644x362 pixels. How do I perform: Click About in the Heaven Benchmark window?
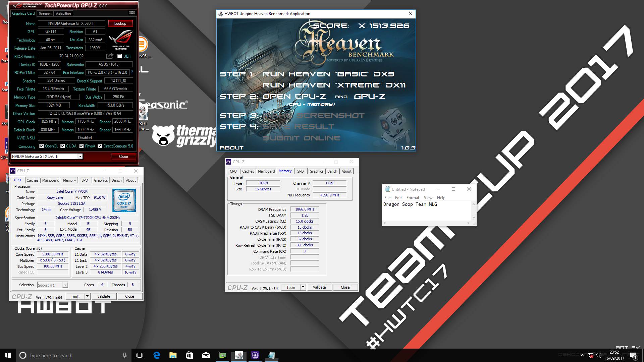pyautogui.click(x=231, y=148)
